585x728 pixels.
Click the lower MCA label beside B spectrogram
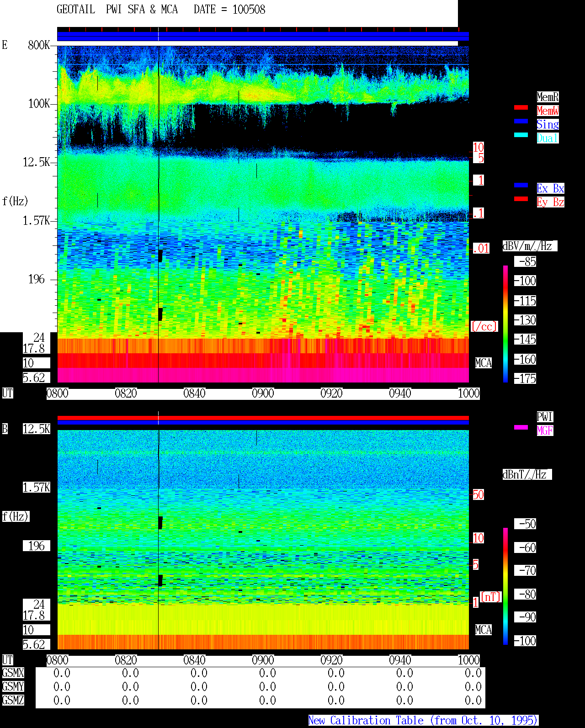point(483,630)
